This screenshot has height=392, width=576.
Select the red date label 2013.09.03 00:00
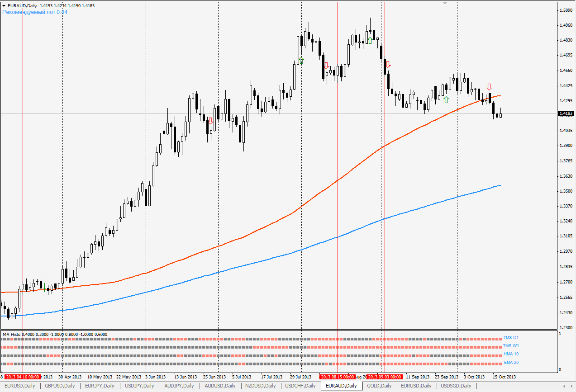click(384, 377)
